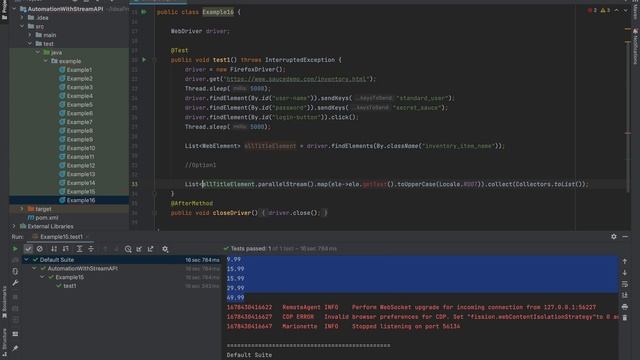Toggle console soft-wrap
640x360 pixels.
click(x=624, y=284)
